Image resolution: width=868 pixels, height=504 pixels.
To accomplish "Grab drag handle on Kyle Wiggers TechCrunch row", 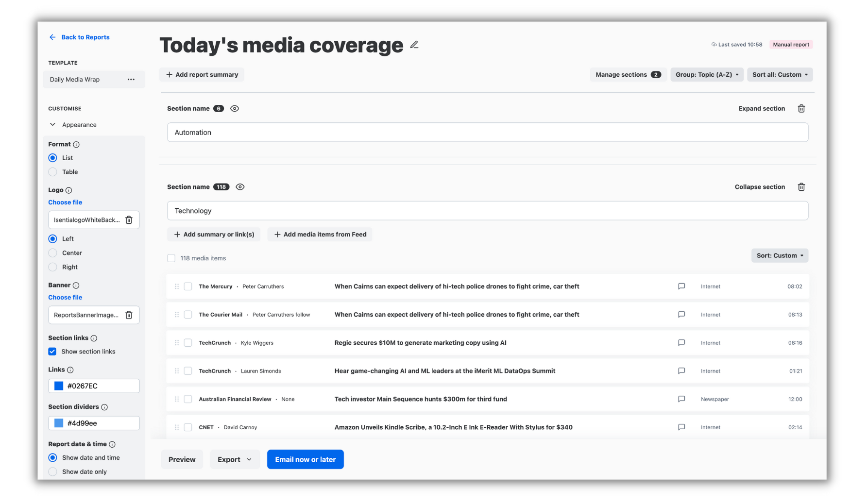I will tap(177, 343).
